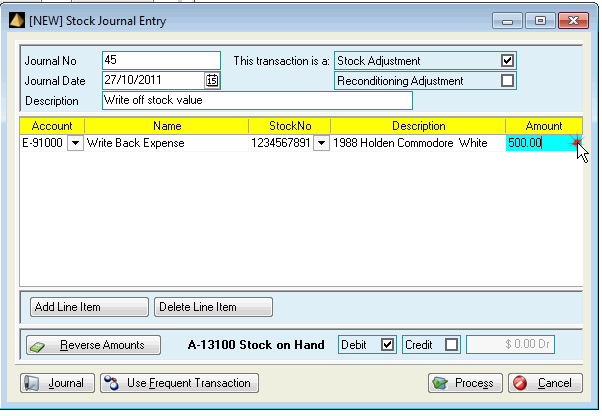Screen dimensions: 602x416
Task: Click the Account column header
Action: click(52, 126)
